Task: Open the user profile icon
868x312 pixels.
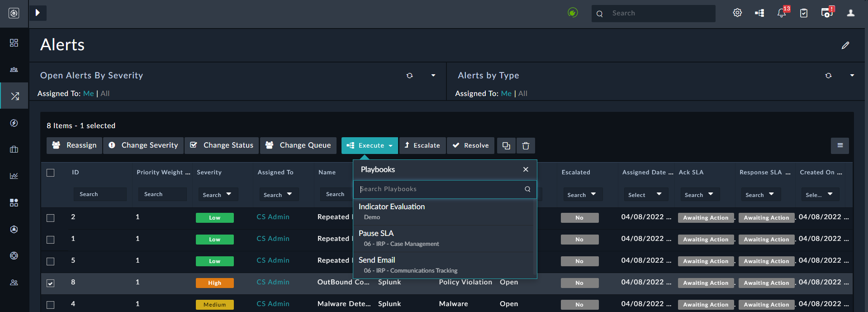Action: point(851,13)
